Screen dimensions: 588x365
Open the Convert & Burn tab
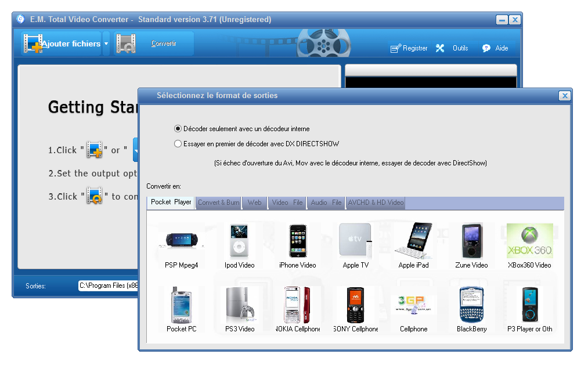point(219,203)
